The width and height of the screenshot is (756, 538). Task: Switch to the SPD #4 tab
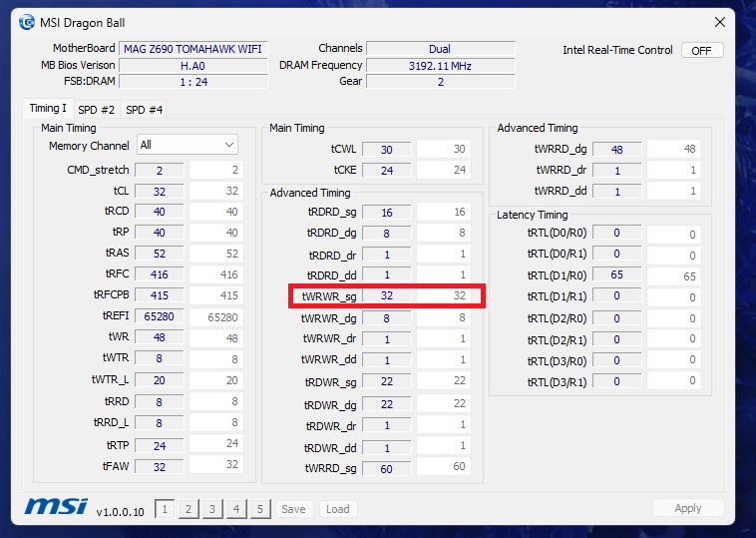[x=145, y=110]
